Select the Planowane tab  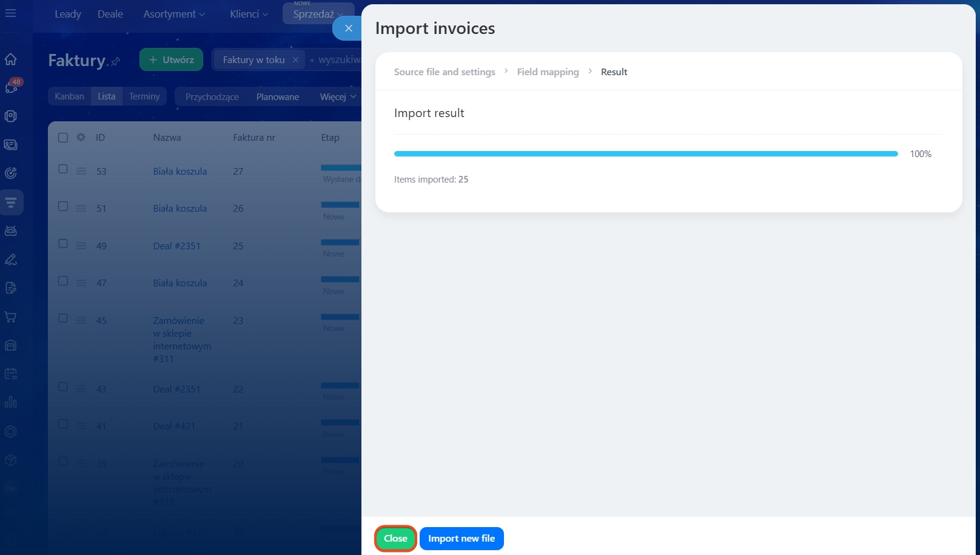coord(278,96)
